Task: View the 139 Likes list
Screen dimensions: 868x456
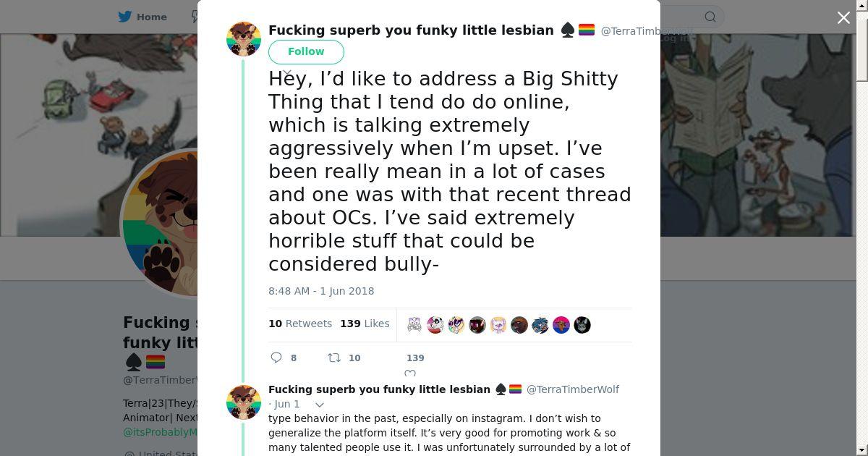Action: pyautogui.click(x=365, y=324)
